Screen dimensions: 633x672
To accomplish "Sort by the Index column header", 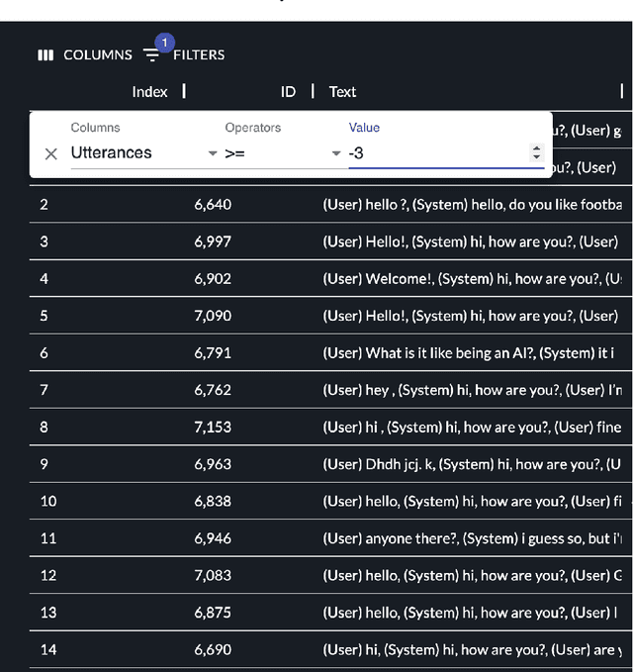I will (x=149, y=92).
